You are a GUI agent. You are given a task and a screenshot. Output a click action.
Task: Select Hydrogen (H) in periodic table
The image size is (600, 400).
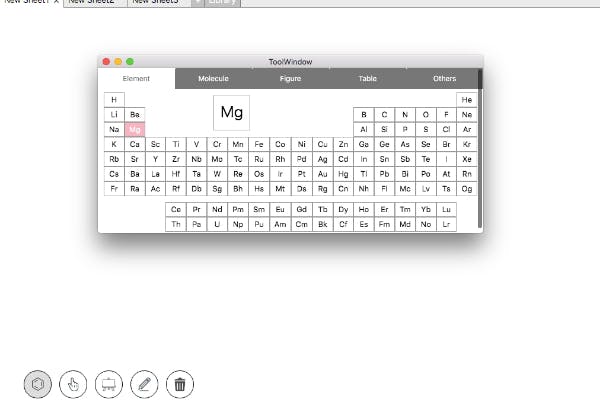(x=114, y=100)
